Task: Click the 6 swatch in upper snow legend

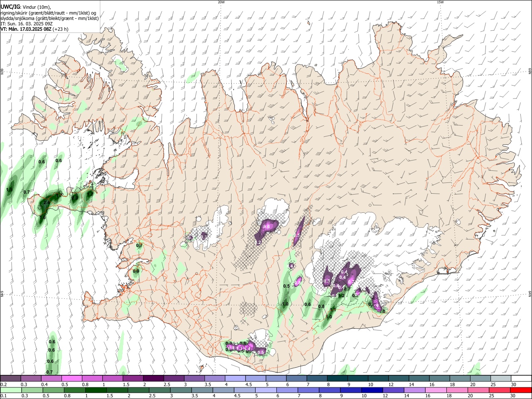Action: (x=296, y=379)
